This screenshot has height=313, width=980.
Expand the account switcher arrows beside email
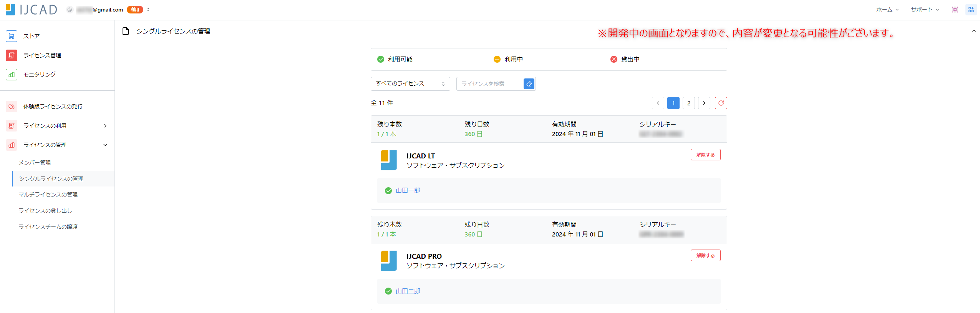[148, 10]
